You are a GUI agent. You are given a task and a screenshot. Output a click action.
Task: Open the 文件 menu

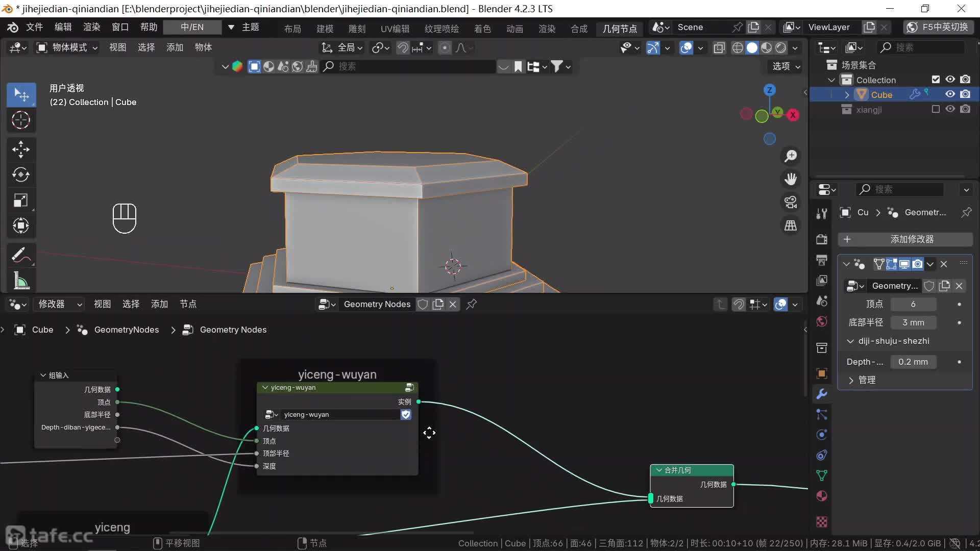34,27
